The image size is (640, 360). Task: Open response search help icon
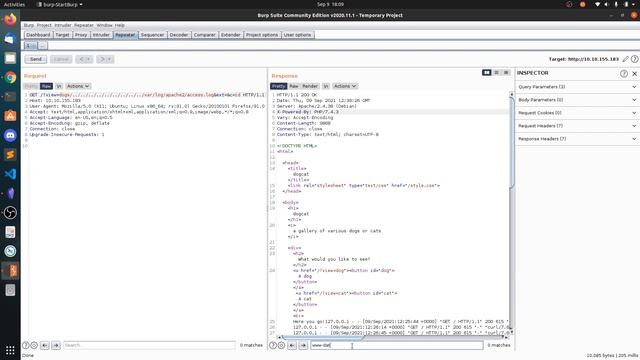[x=273, y=345]
